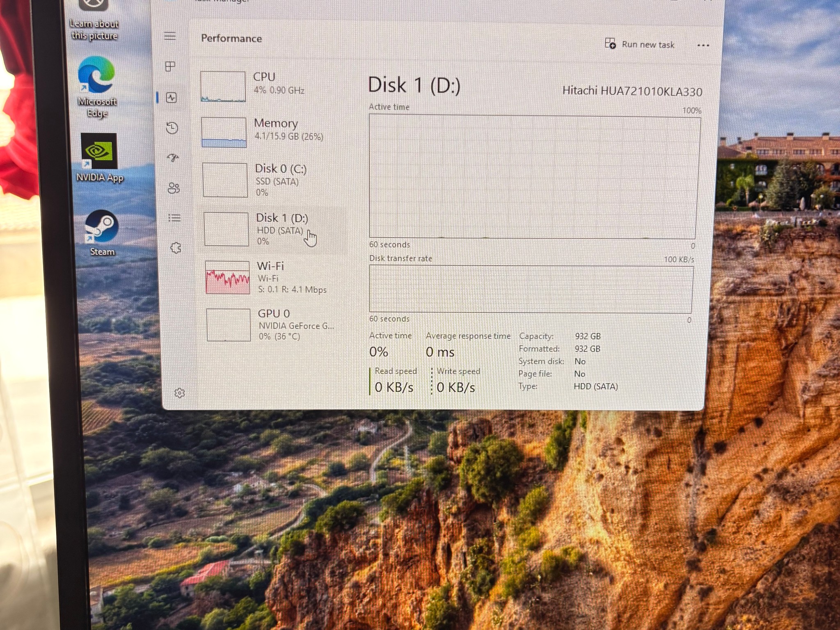This screenshot has width=840, height=630.
Task: Click the Type value HDD (SATA)
Action: pos(596,386)
